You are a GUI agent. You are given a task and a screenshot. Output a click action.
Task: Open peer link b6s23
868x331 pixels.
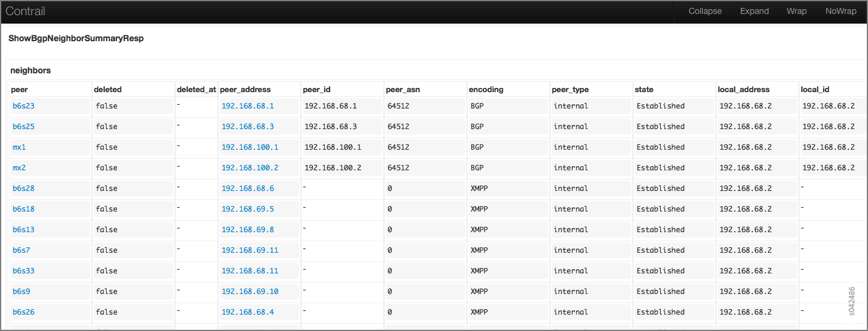pyautogui.click(x=24, y=106)
